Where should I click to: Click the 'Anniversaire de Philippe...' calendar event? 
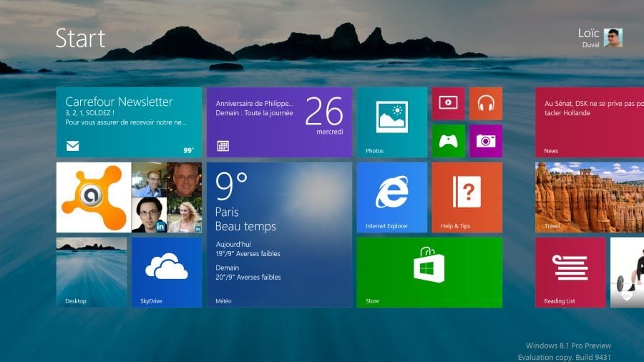255,104
